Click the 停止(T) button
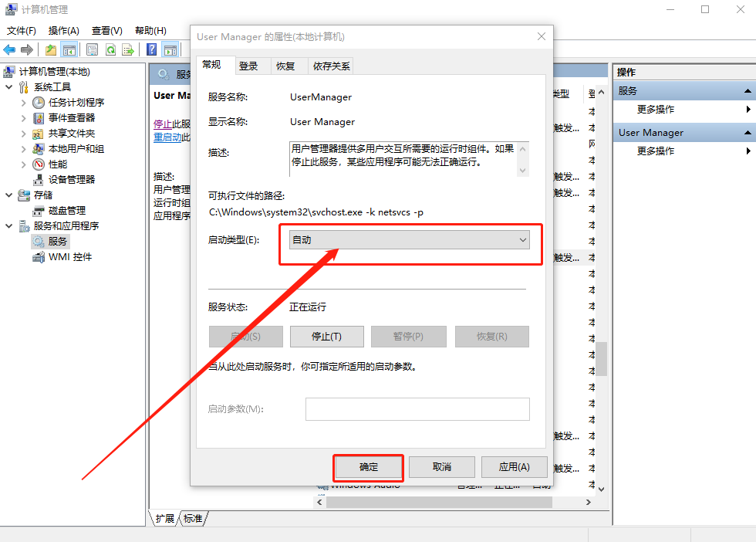The image size is (756, 542). pyautogui.click(x=327, y=337)
